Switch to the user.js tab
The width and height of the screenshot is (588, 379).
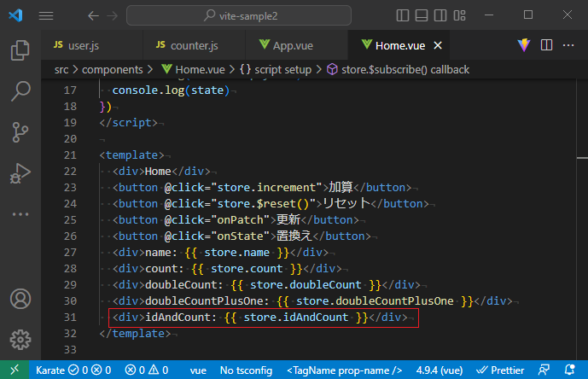pos(92,45)
